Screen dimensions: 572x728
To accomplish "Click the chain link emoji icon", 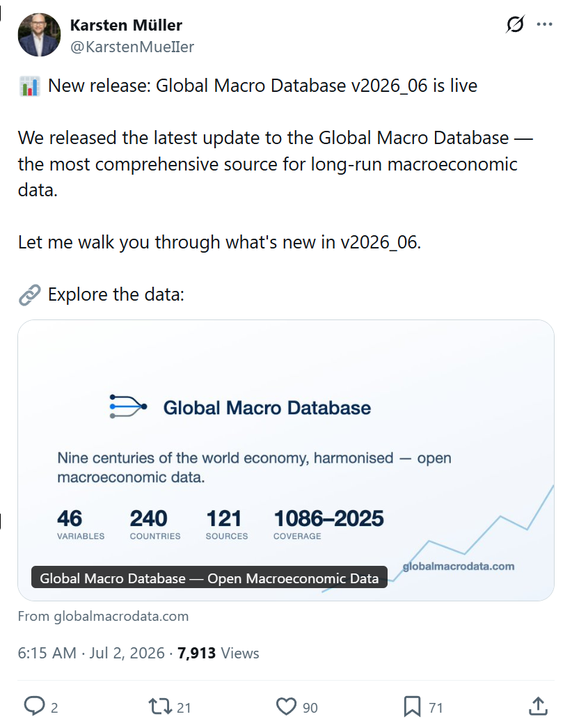I will tap(30, 295).
